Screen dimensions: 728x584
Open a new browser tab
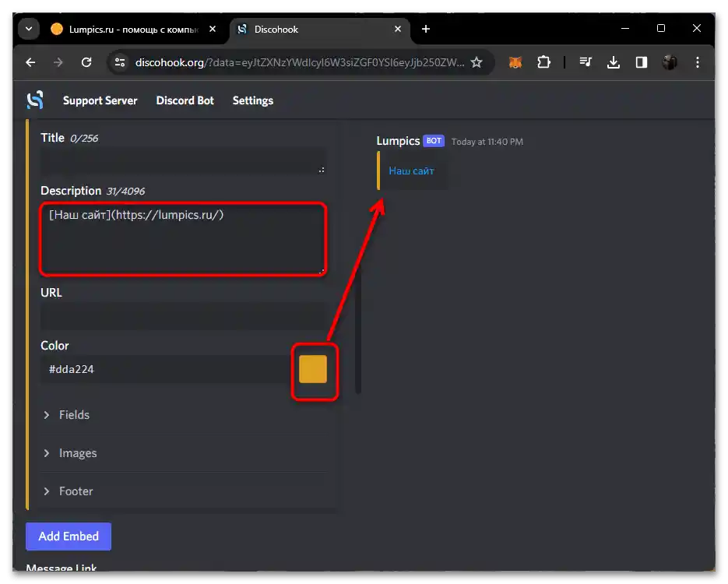click(425, 29)
